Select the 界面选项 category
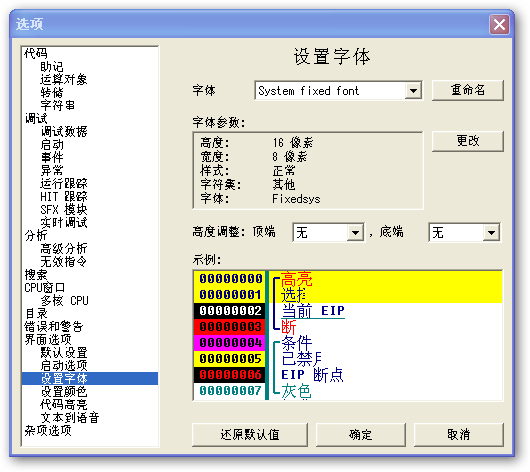Viewport: 530px width, 472px height. click(x=48, y=339)
